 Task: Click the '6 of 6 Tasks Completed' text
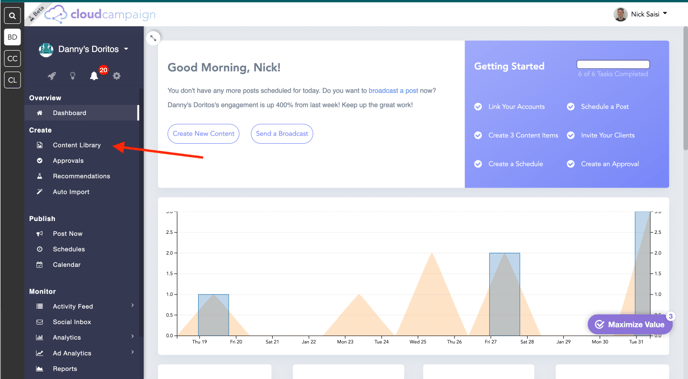pyautogui.click(x=613, y=74)
